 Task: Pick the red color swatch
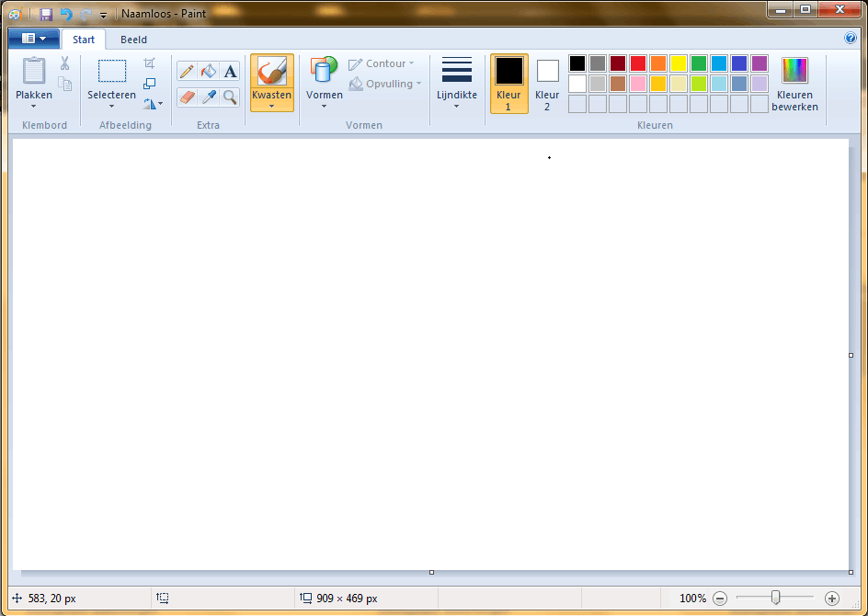pos(638,63)
